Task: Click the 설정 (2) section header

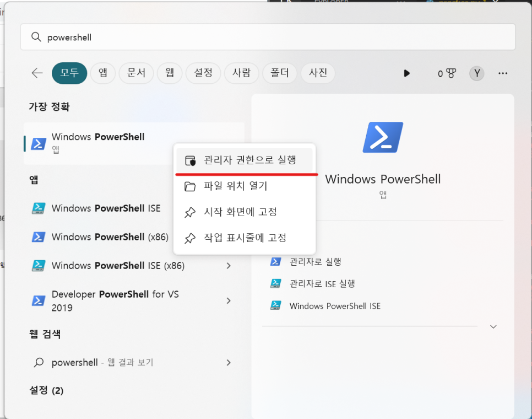Action: pos(46,390)
